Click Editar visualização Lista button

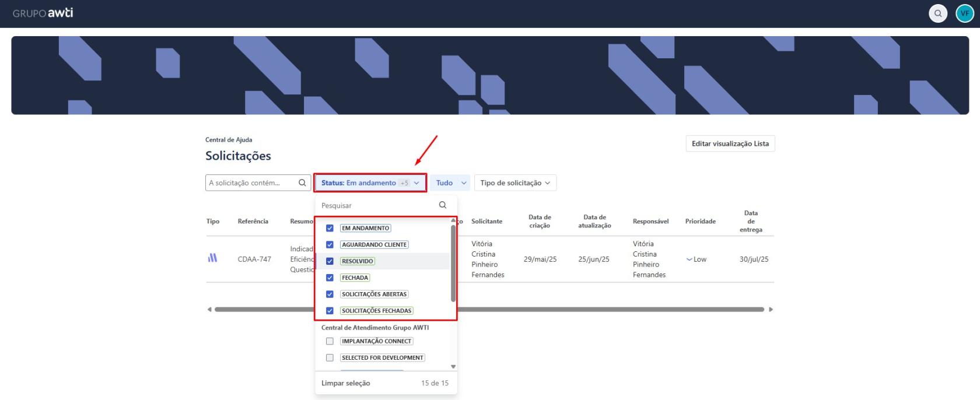point(730,143)
